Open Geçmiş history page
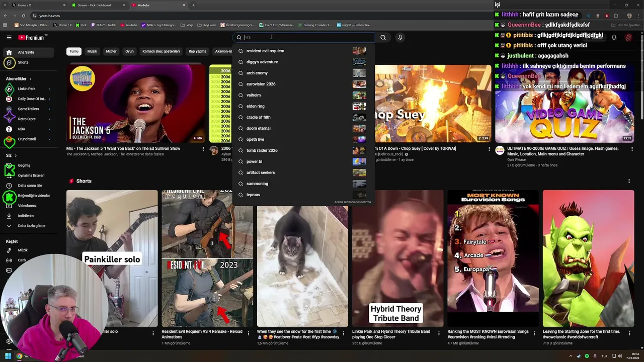 point(29,165)
